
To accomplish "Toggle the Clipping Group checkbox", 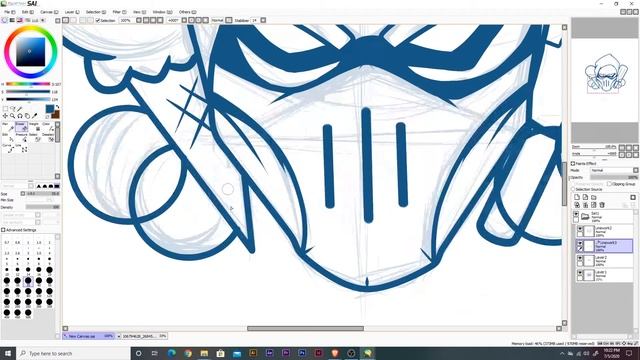I will (609, 184).
